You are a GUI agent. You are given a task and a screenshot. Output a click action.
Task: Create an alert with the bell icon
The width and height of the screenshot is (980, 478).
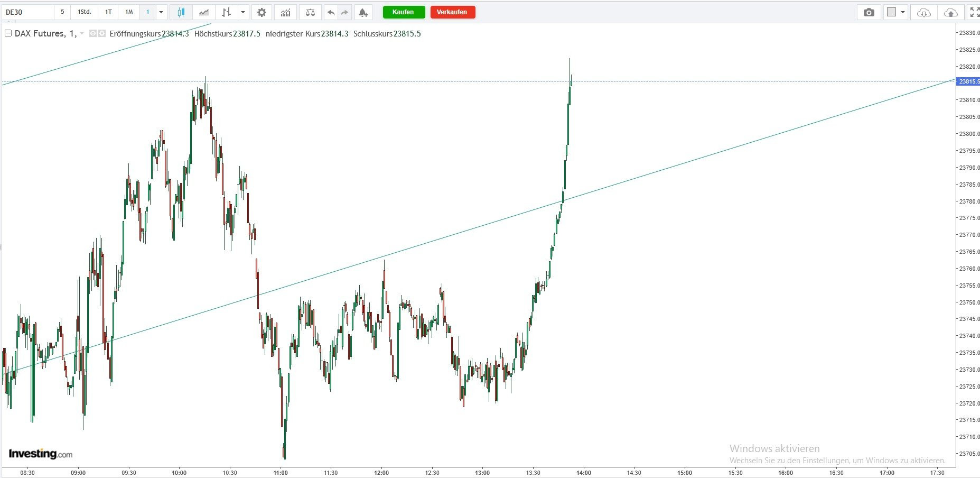363,12
